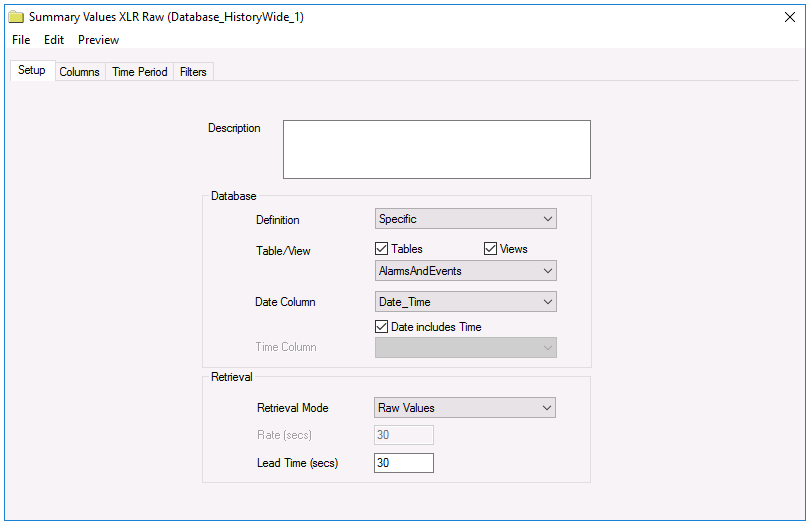Image resolution: width=808 pixels, height=523 pixels.
Task: Uncheck Date includes Time checkbox
Action: click(381, 327)
